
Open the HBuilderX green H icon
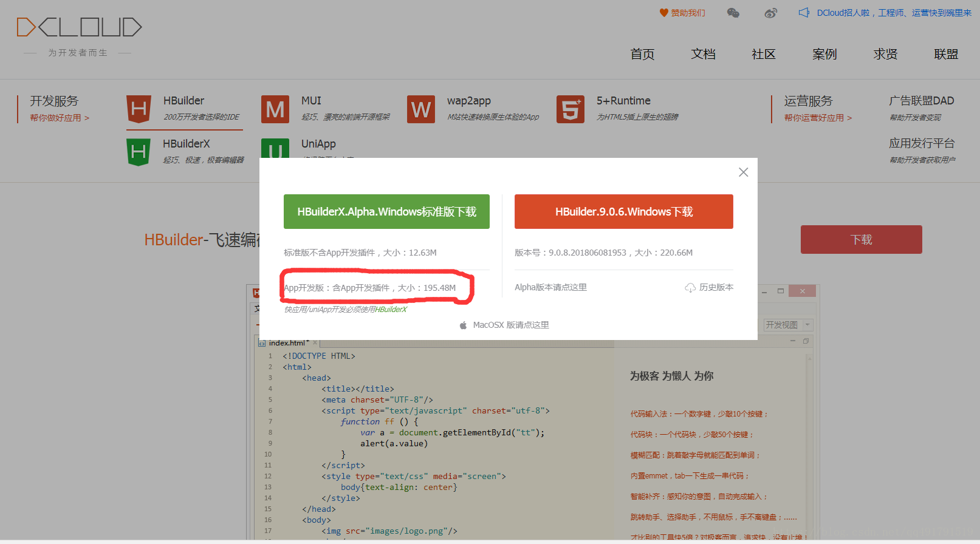(x=139, y=152)
